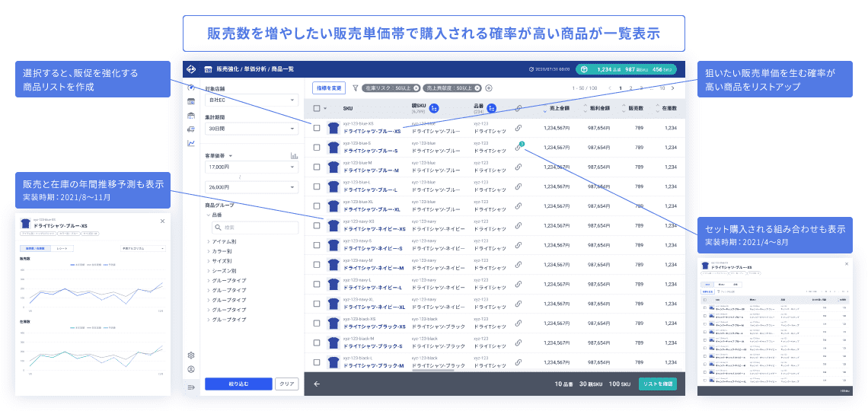The image size is (868, 411).
Task: Click the filter funnel icon
Action: pyautogui.click(x=355, y=88)
